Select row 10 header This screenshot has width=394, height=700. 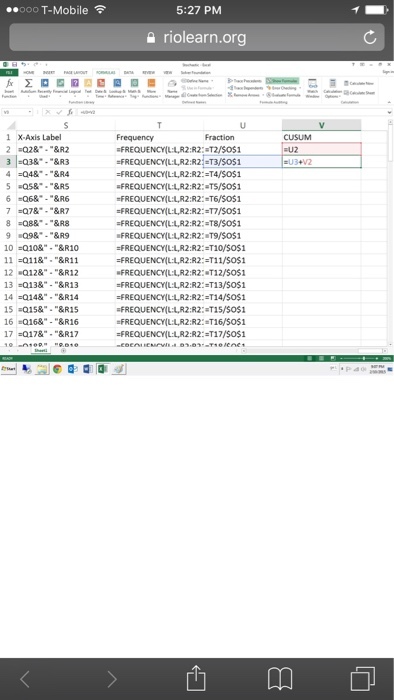8,248
